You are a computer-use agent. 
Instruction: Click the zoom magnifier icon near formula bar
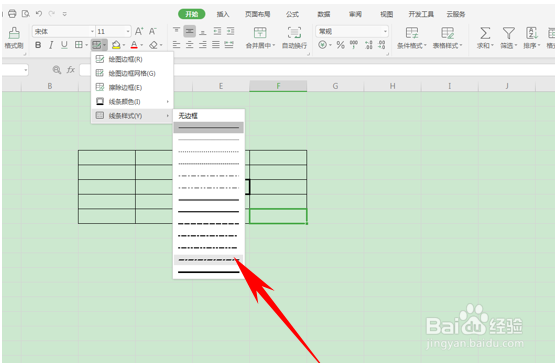[57, 70]
